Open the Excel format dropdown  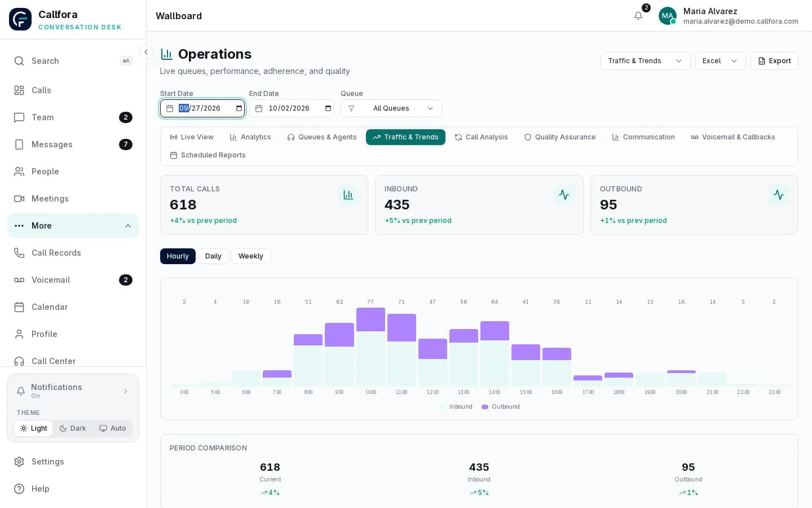coord(720,61)
